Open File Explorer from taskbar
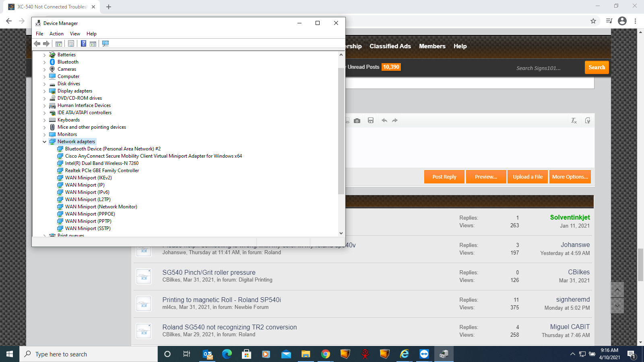Viewport: 644px width, 362px height. 306,354
